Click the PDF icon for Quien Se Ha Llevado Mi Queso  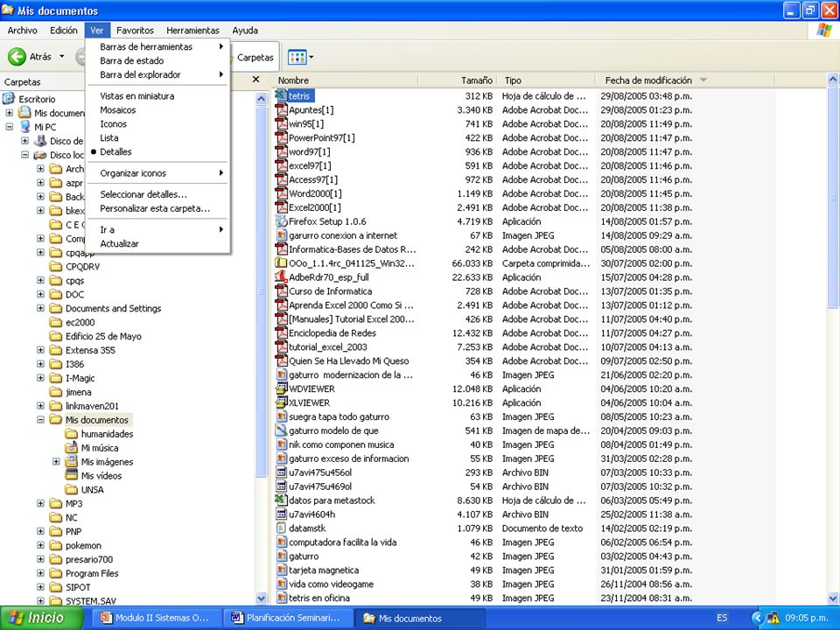pos(281,360)
